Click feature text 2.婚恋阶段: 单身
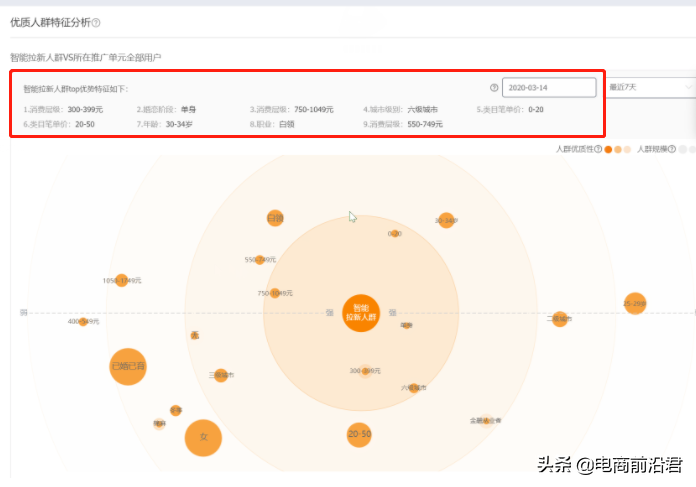 click(166, 110)
